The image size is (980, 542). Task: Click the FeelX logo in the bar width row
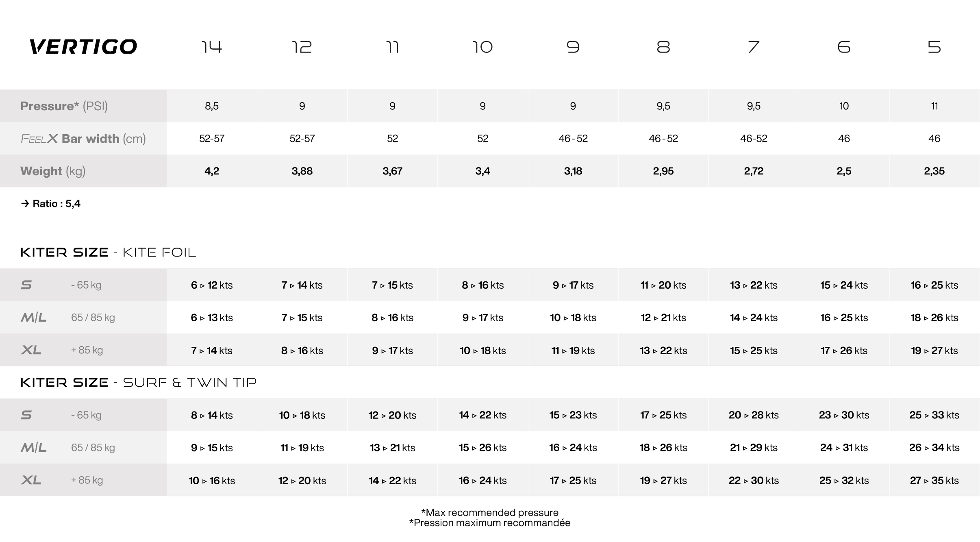click(x=39, y=139)
